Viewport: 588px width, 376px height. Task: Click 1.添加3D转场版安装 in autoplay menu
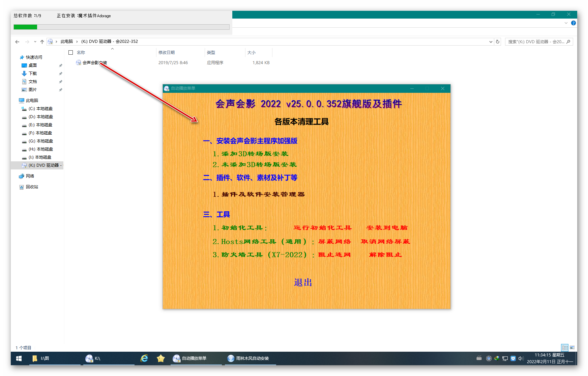(251, 154)
